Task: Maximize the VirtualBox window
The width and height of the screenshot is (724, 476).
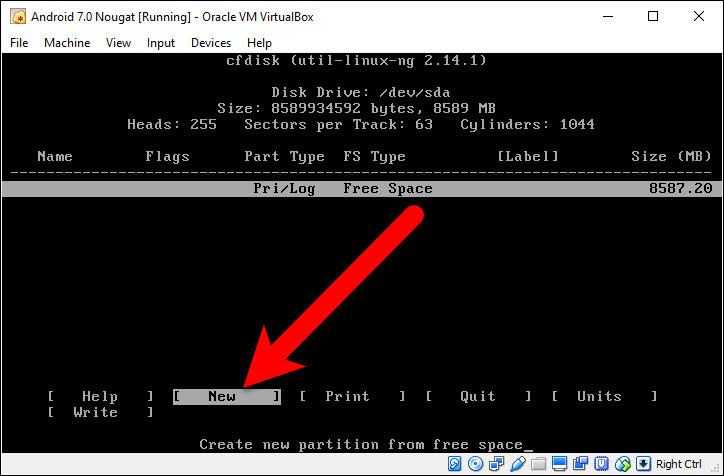Action: (x=653, y=17)
